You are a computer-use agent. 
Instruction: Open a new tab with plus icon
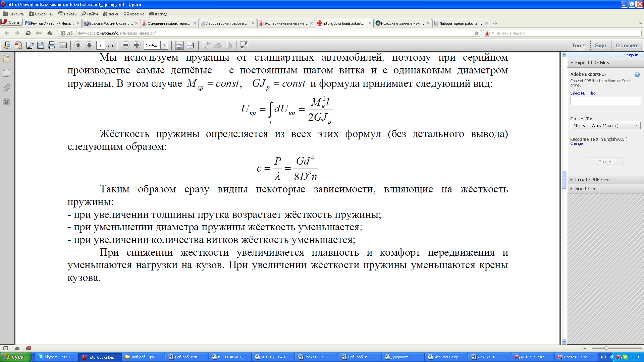(495, 23)
